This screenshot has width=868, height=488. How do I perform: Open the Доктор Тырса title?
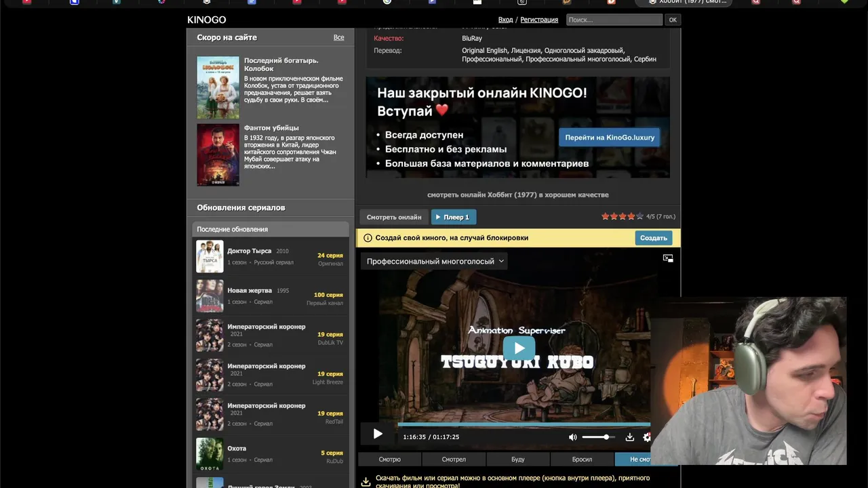pyautogui.click(x=249, y=251)
